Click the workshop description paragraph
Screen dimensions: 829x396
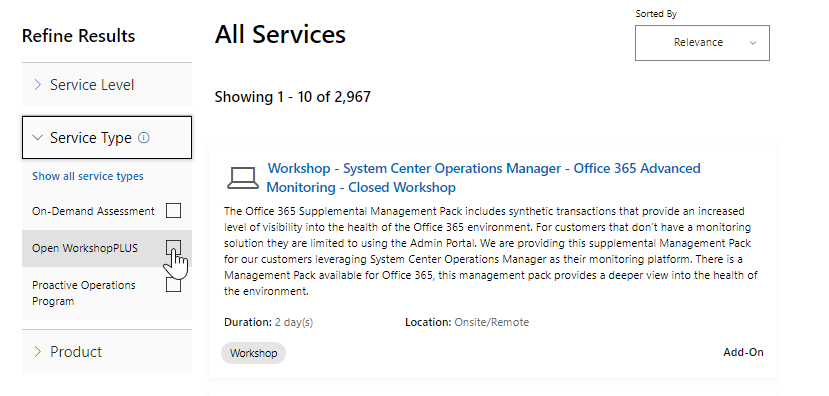coord(491,251)
